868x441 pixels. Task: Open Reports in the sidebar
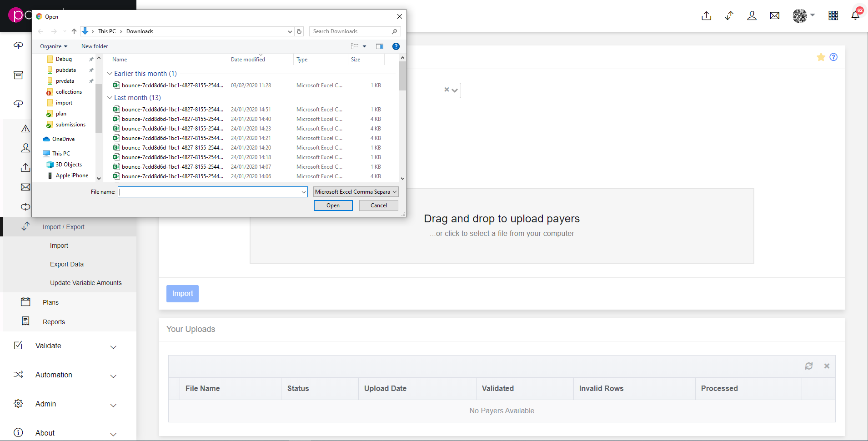54,322
